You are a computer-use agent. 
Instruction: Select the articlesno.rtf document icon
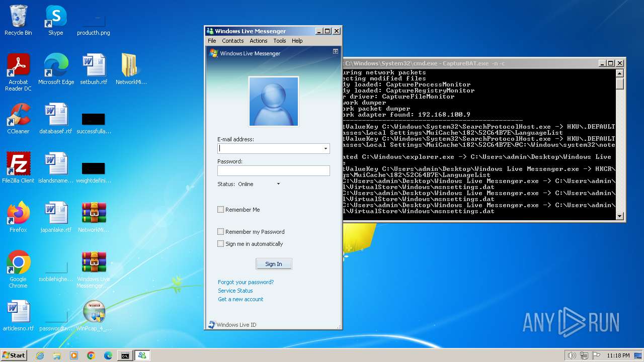click(x=18, y=316)
